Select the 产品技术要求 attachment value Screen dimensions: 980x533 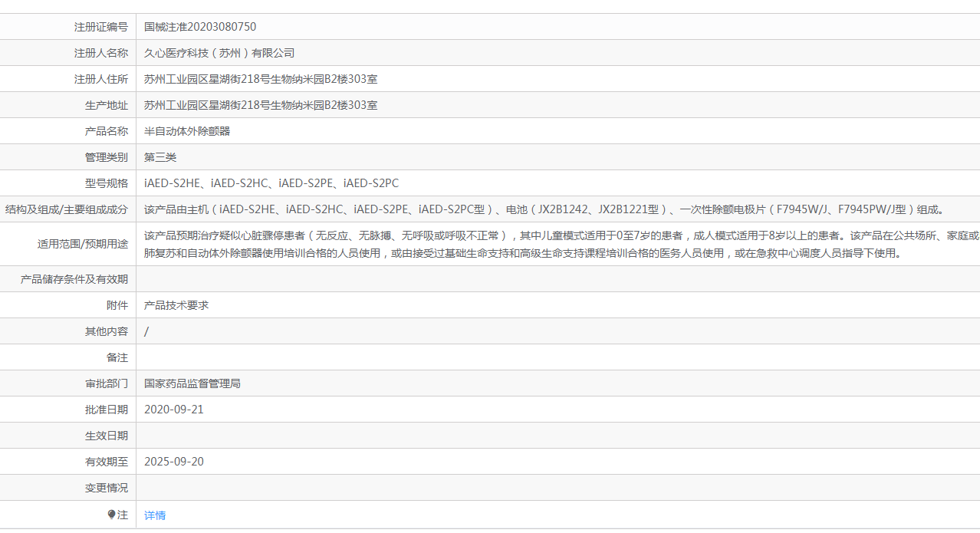click(176, 305)
